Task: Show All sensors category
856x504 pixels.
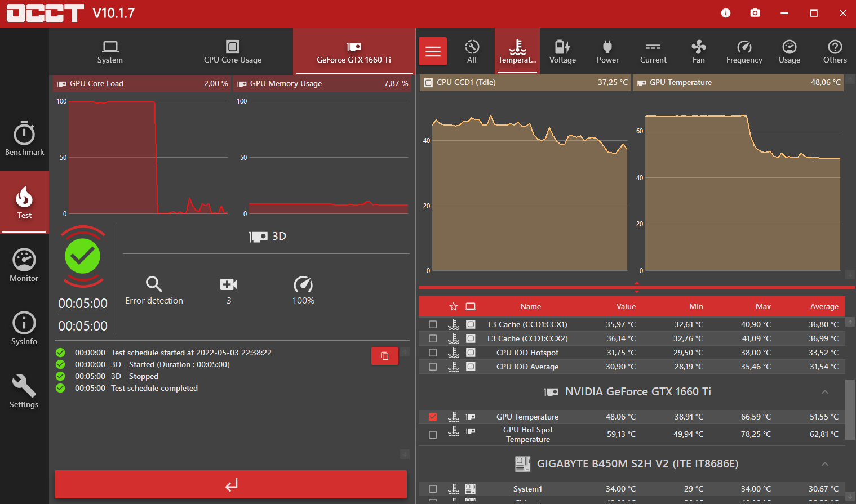Action: coord(472,52)
